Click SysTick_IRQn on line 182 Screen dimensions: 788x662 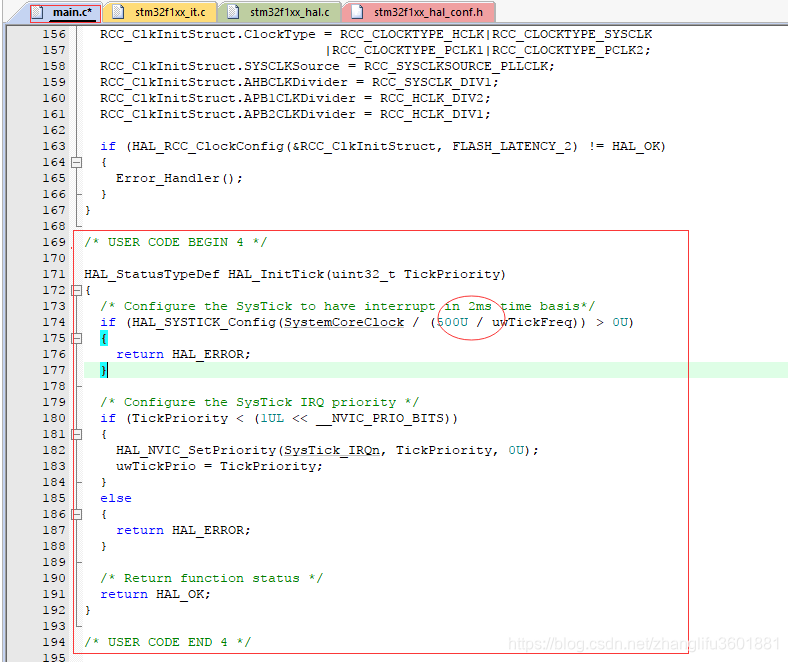click(332, 450)
